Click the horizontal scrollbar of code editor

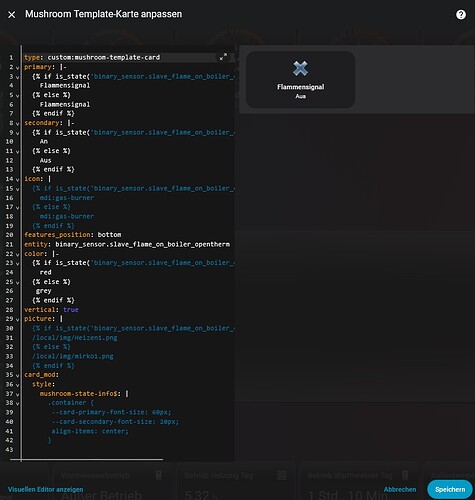click(x=87, y=460)
